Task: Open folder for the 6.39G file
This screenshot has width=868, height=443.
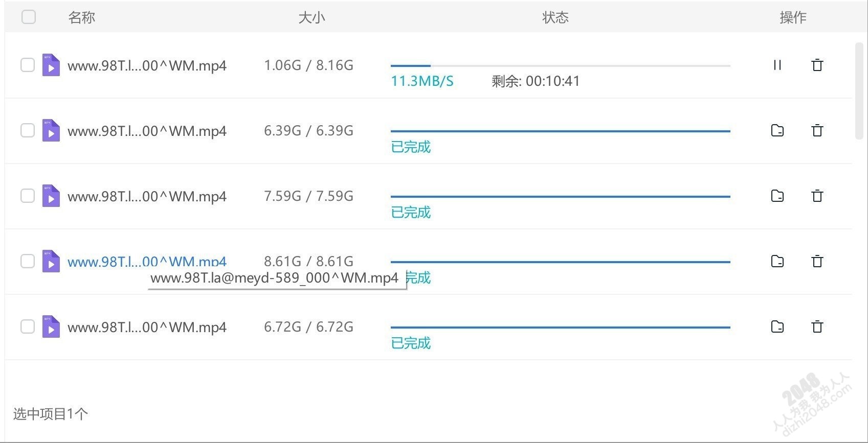Action: tap(777, 130)
